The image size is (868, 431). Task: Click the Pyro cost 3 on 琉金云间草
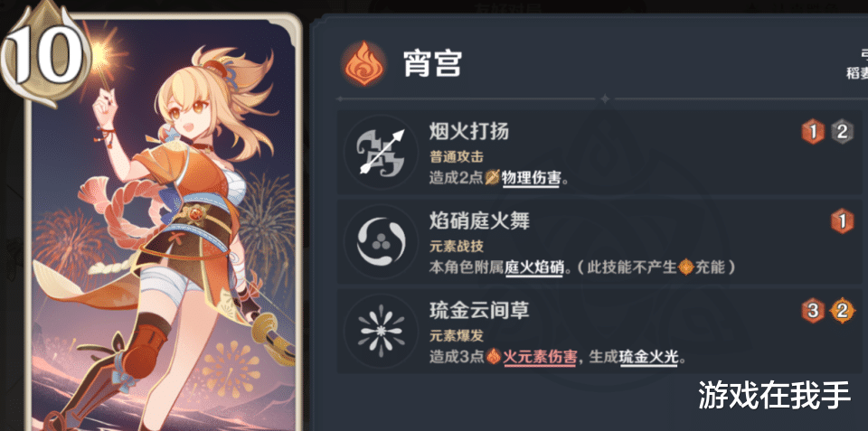(x=813, y=312)
